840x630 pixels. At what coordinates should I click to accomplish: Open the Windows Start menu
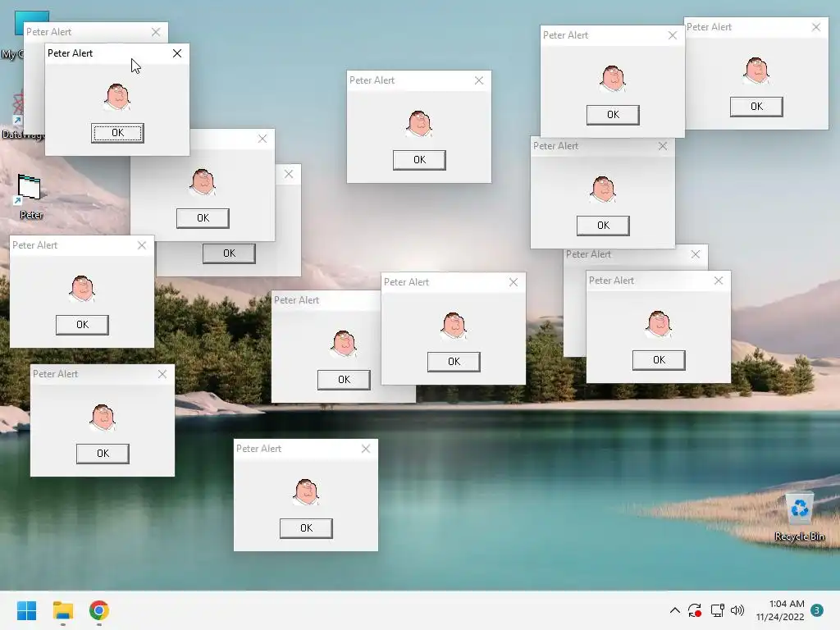click(26, 610)
